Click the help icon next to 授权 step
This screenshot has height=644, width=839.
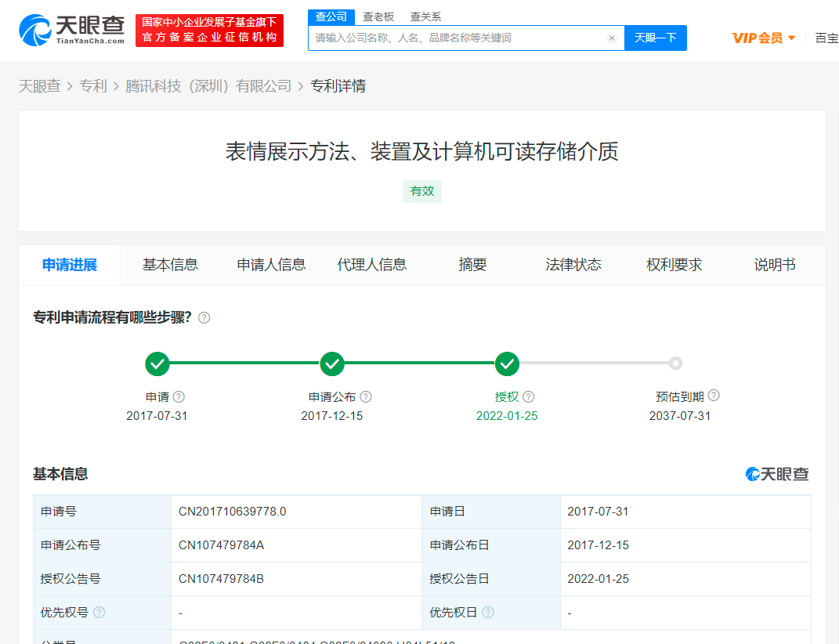pos(529,396)
